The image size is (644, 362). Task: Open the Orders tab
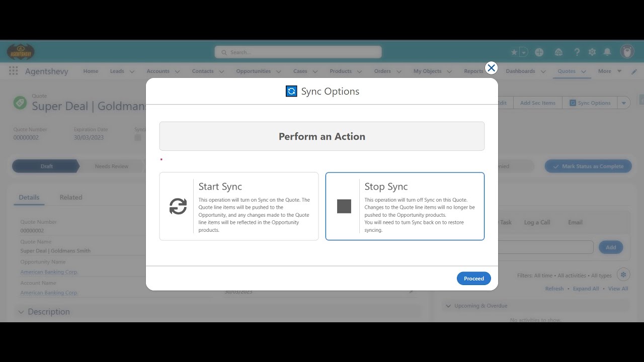[382, 71]
